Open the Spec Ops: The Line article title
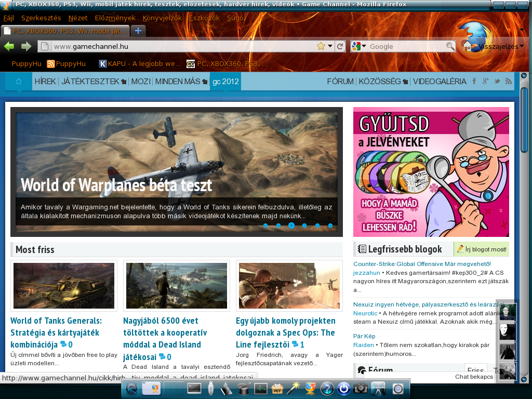This screenshot has height=399, width=532. [286, 332]
